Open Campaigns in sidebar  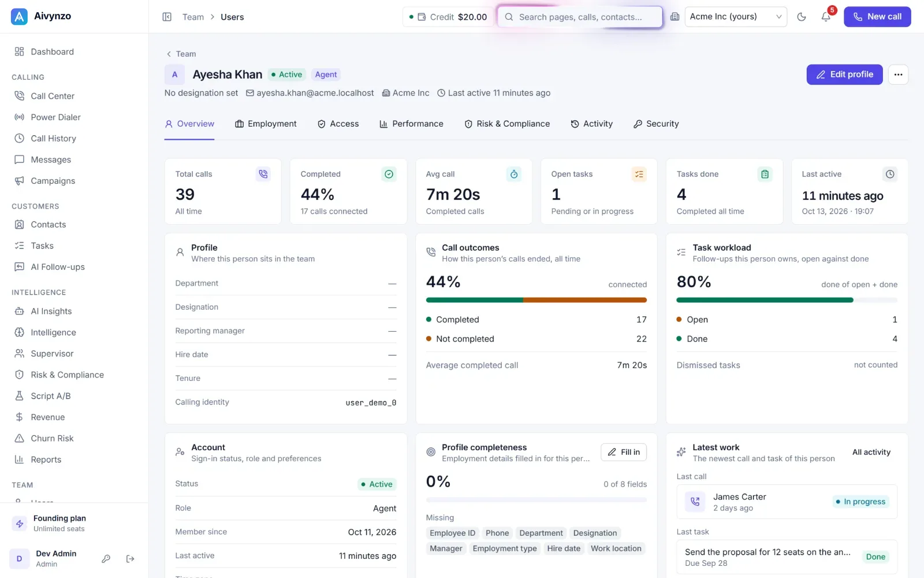pos(74,181)
